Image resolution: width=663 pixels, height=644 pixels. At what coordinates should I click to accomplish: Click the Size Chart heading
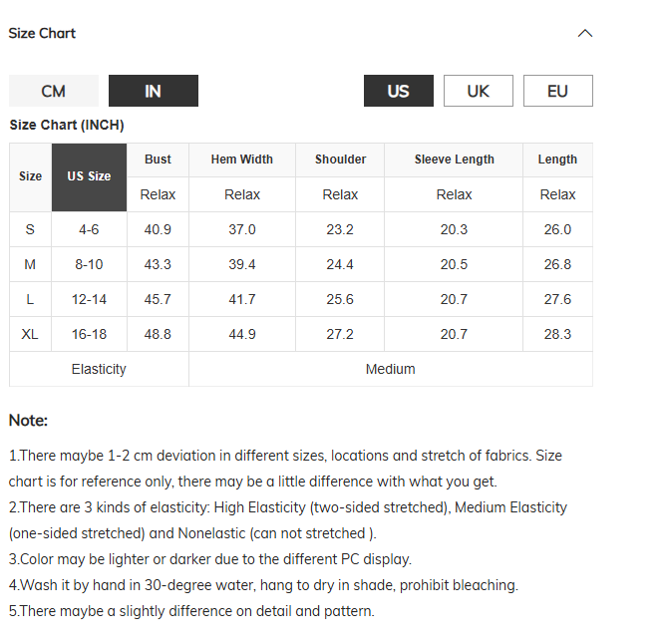click(x=42, y=33)
